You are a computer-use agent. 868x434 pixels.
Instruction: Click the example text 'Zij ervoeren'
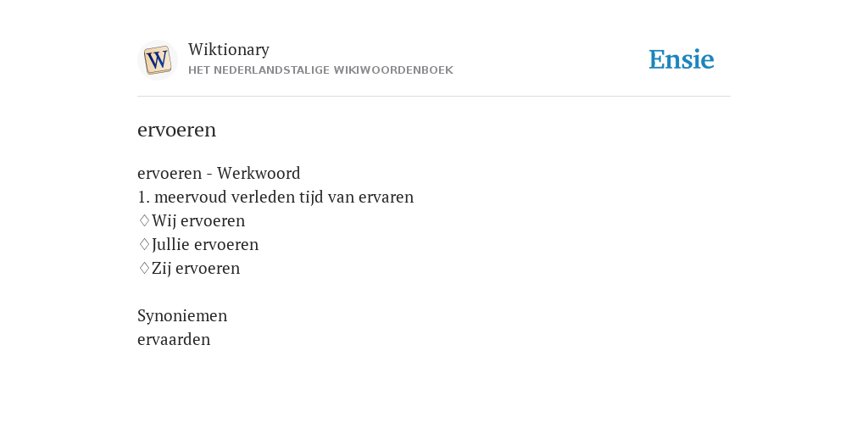coord(196,269)
